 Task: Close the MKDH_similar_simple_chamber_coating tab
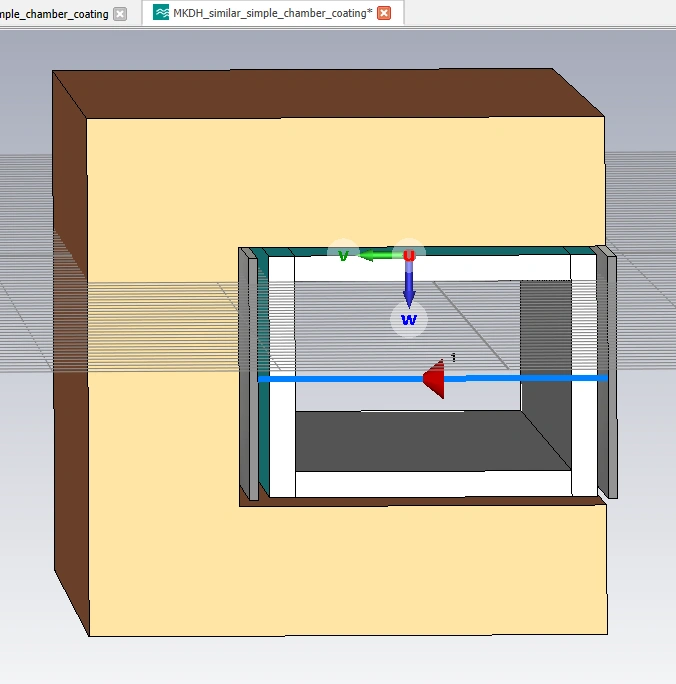tap(384, 13)
